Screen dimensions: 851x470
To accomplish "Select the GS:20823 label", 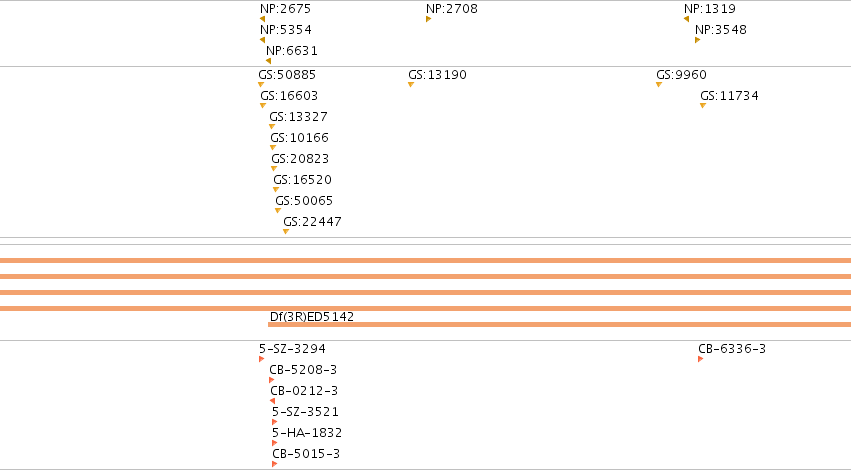I will pyautogui.click(x=300, y=159).
